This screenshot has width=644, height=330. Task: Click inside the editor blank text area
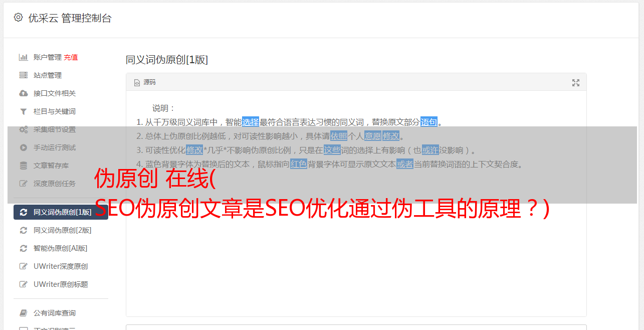pyautogui.click(x=356, y=261)
